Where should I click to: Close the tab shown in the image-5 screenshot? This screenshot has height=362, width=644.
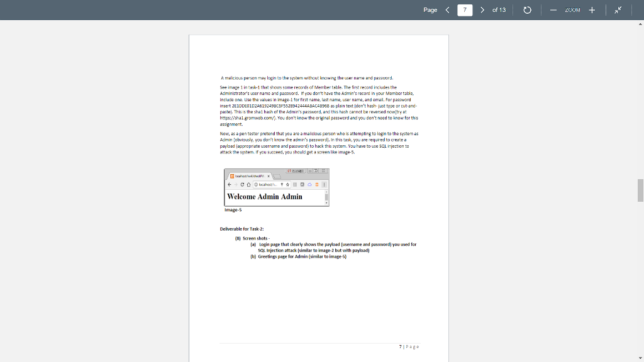(x=269, y=176)
